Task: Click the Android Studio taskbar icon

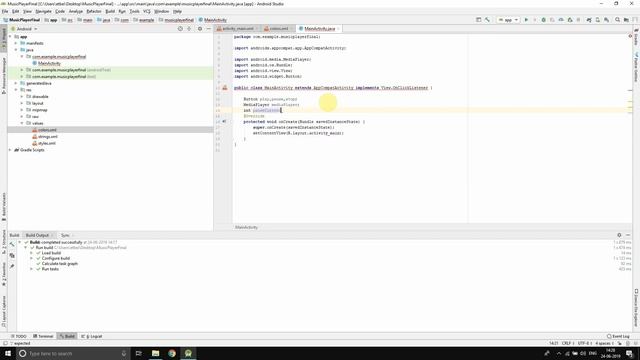Action: click(x=188, y=353)
